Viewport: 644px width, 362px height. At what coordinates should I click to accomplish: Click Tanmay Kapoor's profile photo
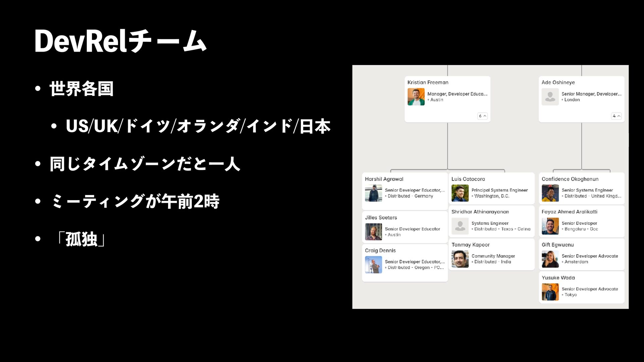pyautogui.click(x=460, y=259)
